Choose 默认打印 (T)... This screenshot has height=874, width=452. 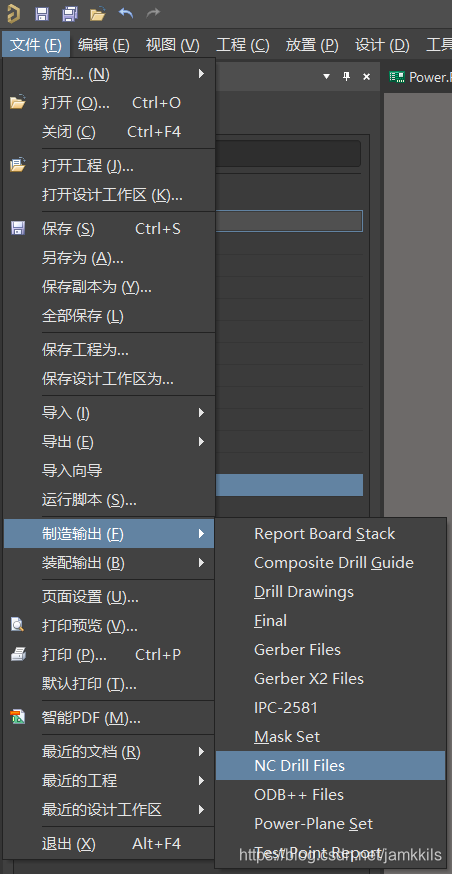pyautogui.click(x=109, y=684)
